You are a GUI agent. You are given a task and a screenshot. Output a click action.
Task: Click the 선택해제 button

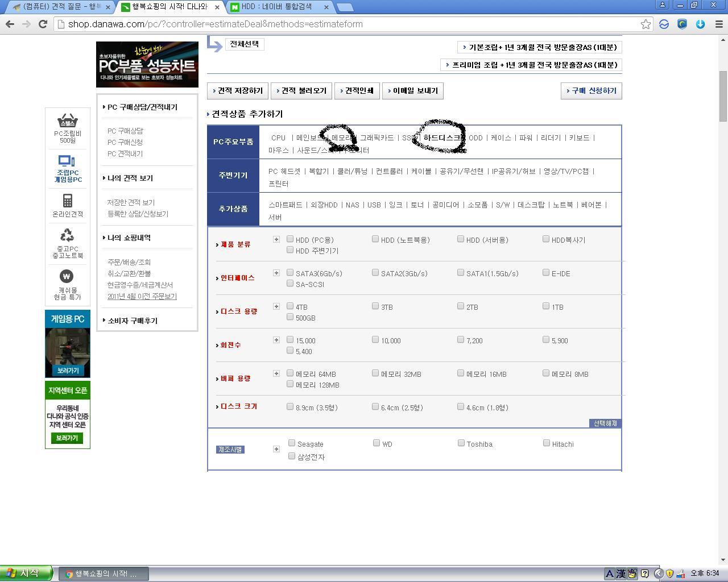[605, 423]
